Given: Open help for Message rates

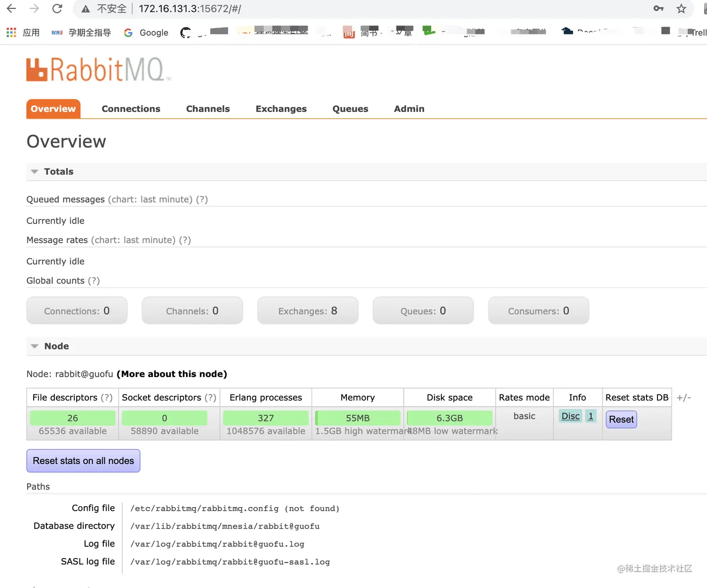Looking at the screenshot, I should tap(185, 240).
